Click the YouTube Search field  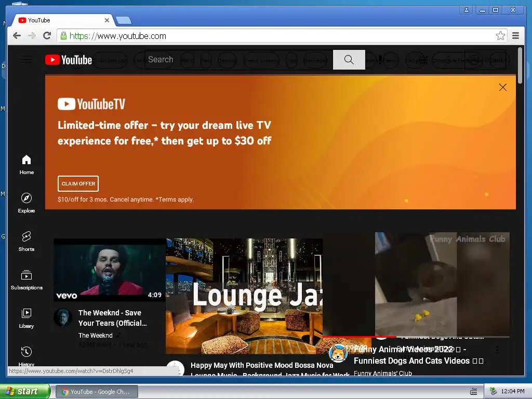tap(239, 60)
